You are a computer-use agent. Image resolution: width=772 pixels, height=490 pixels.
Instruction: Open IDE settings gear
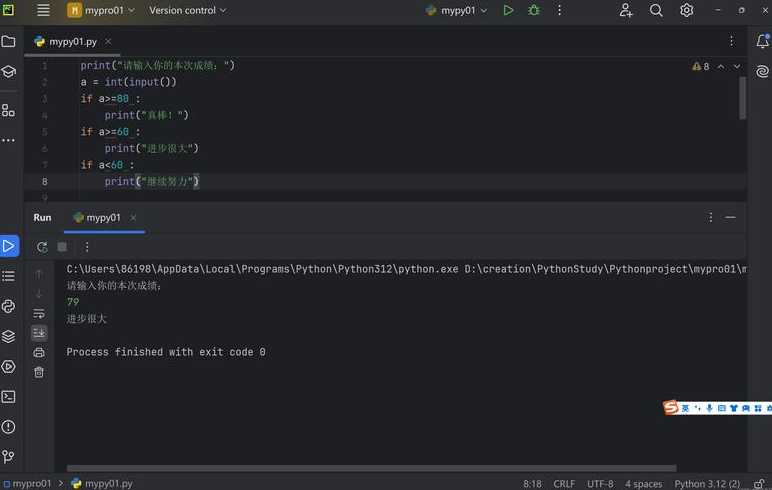point(686,10)
